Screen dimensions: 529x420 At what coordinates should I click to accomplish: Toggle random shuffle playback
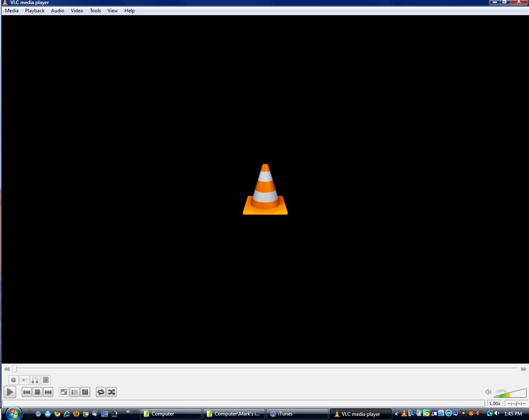[112, 392]
